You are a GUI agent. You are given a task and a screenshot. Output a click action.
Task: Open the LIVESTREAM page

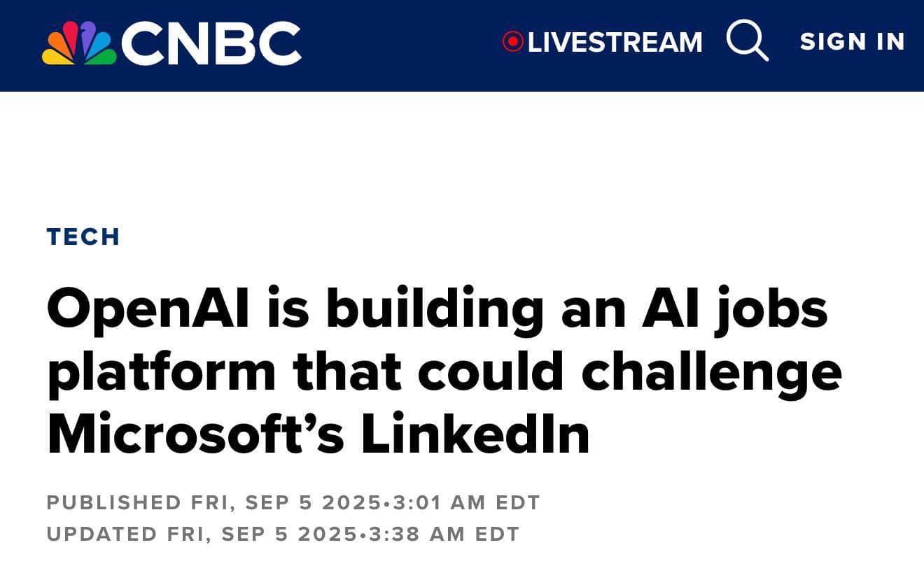click(x=616, y=42)
